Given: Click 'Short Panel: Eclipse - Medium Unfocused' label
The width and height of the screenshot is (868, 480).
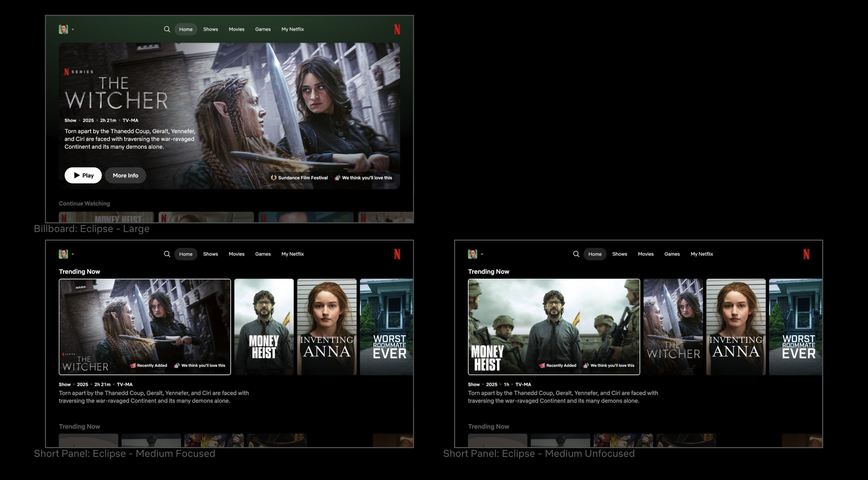Looking at the screenshot, I should [539, 454].
